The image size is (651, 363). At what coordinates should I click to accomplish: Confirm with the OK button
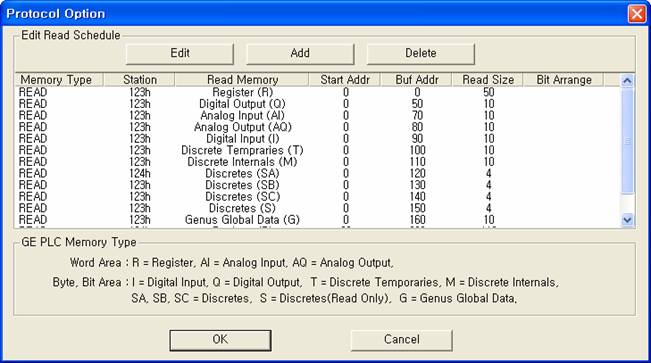point(220,340)
